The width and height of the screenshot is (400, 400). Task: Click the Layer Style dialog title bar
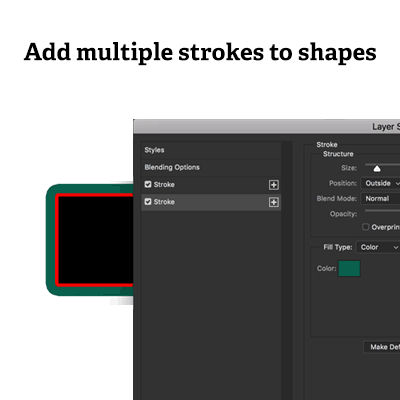coord(267,127)
